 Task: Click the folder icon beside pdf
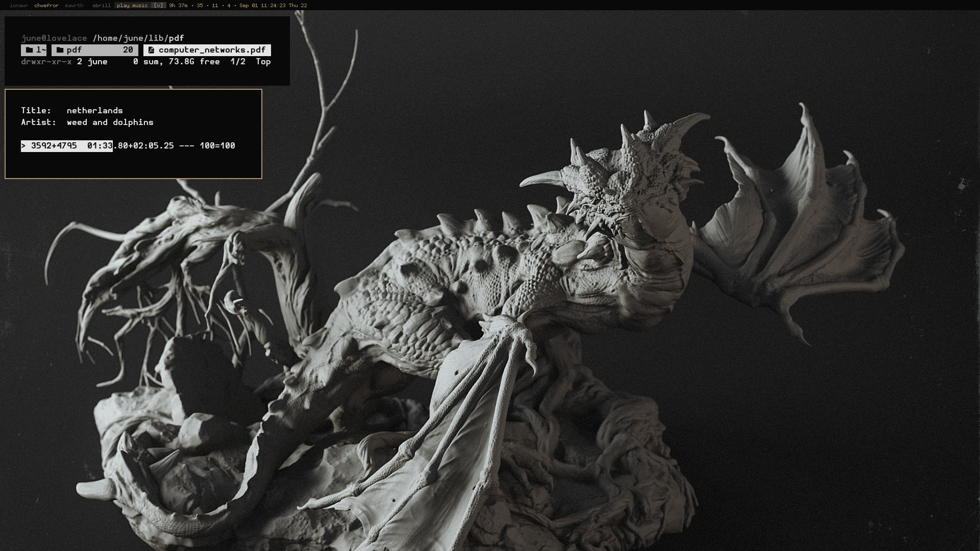click(60, 50)
